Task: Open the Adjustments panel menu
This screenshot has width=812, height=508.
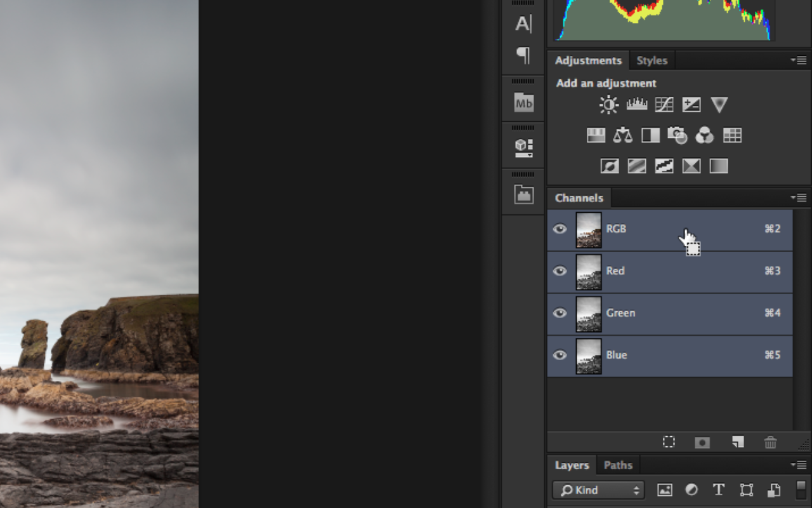Action: [x=798, y=60]
